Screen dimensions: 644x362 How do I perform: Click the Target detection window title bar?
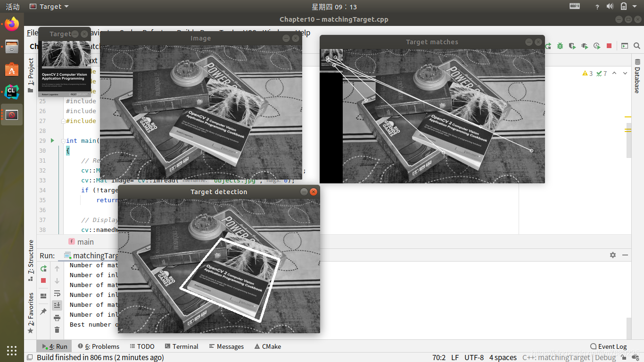219,192
